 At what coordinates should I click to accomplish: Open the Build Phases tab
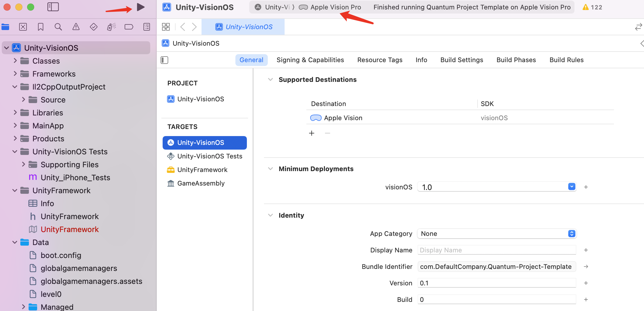point(516,60)
